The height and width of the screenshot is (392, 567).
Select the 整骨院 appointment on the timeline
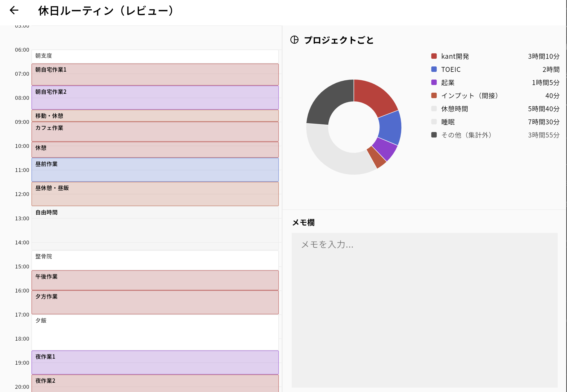coord(154,260)
